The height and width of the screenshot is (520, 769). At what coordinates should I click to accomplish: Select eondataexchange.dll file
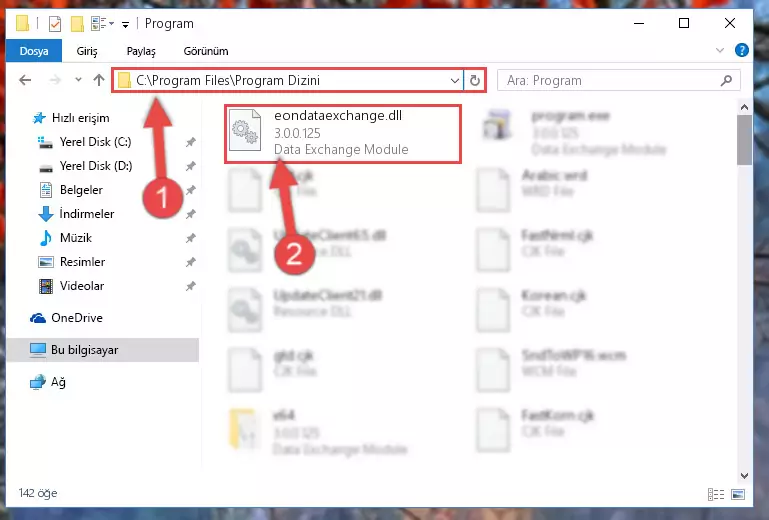point(343,133)
